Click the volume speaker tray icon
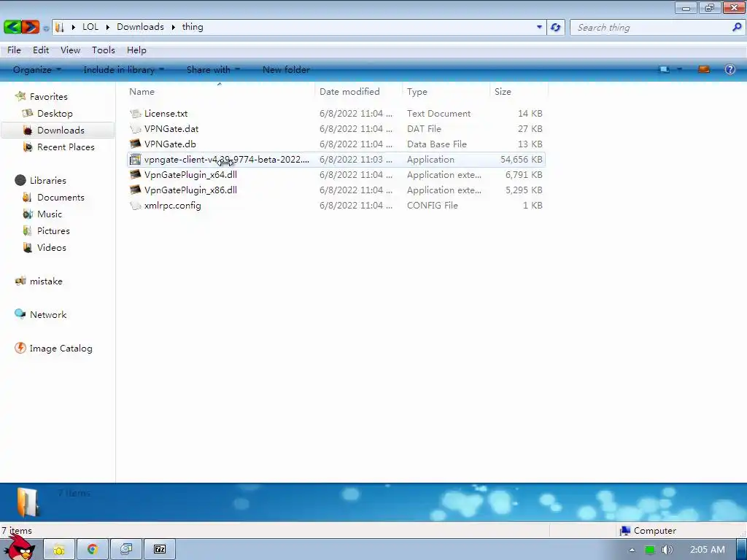 pos(667,550)
